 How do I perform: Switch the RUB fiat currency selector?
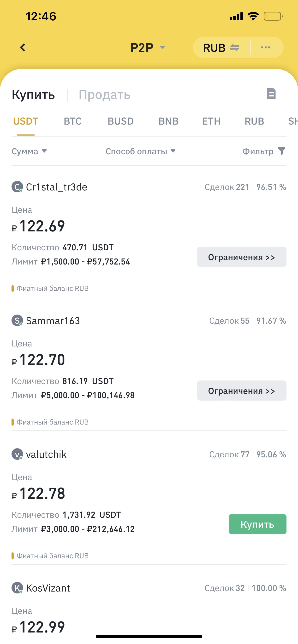(221, 48)
